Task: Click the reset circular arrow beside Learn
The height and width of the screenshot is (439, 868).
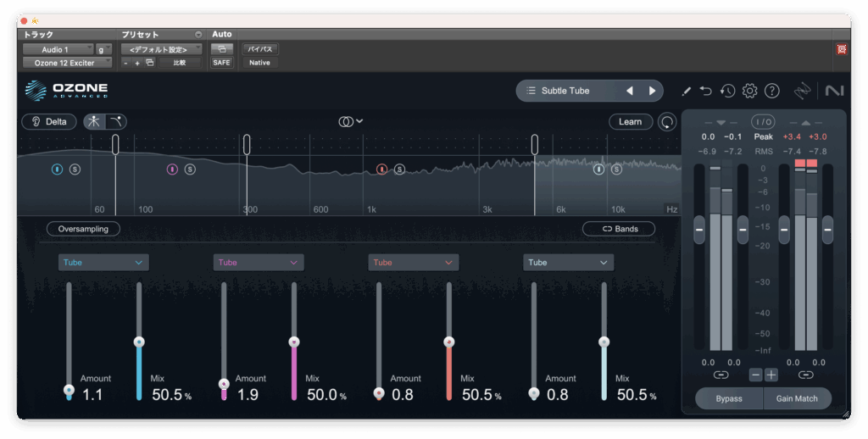Action: coord(668,122)
